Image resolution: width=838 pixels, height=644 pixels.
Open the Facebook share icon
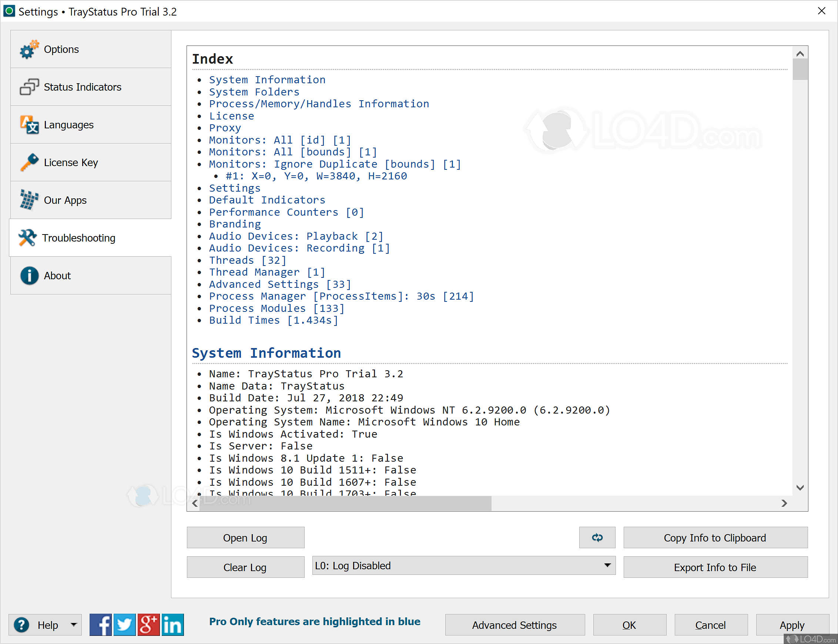pos(100,624)
